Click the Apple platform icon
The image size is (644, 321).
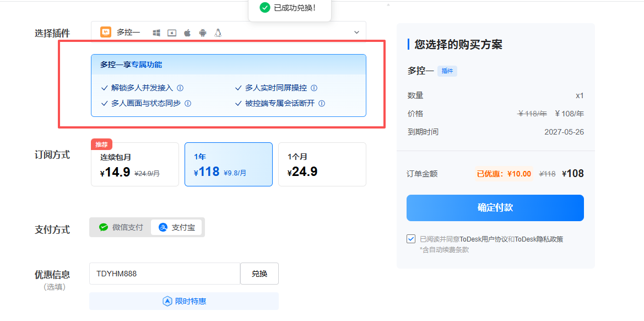(x=187, y=33)
